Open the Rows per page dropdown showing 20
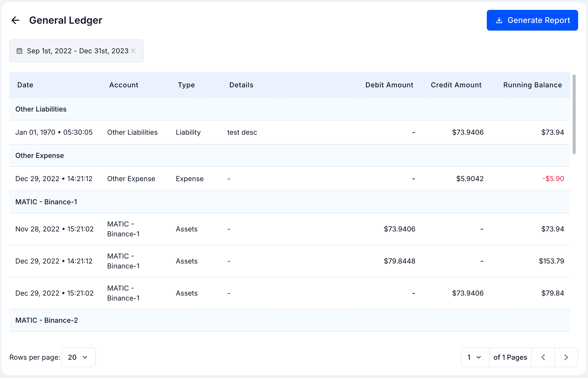The width and height of the screenshot is (588, 378). pyautogui.click(x=78, y=357)
